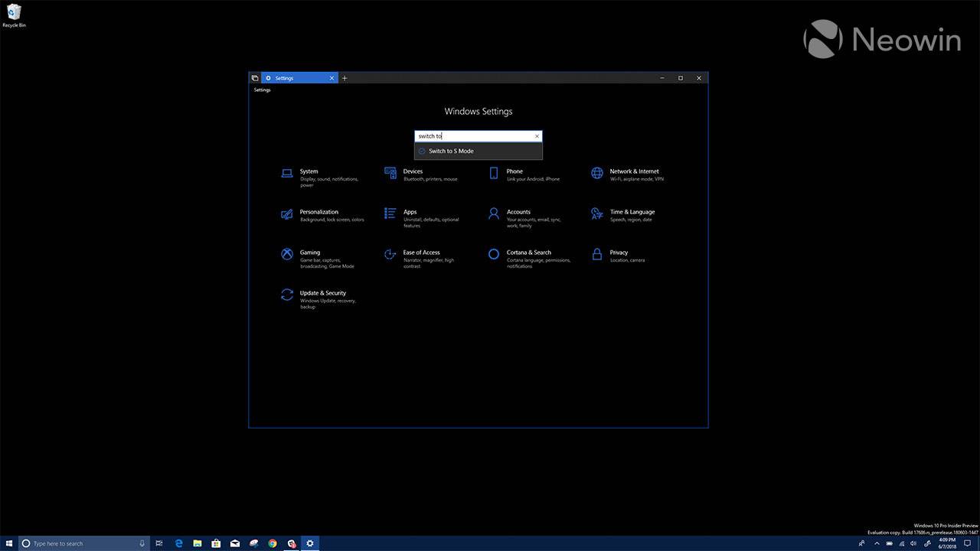The image size is (980, 551).
Task: Open Task View from the taskbar
Action: [159, 543]
